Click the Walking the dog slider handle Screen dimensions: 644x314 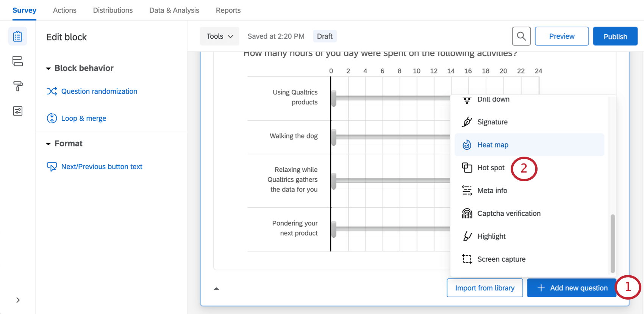point(334,137)
